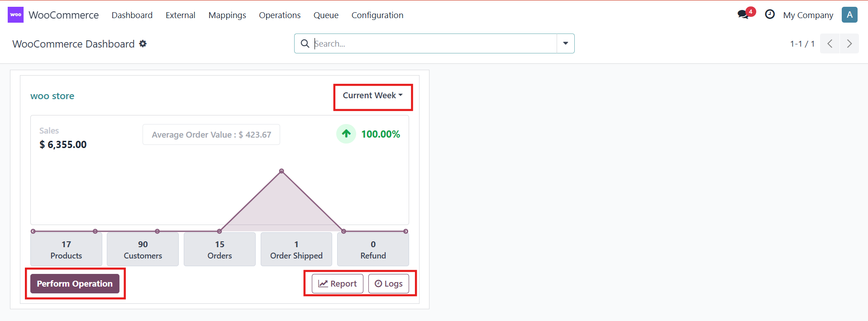Toggle the search options dropdown arrow

tap(565, 43)
